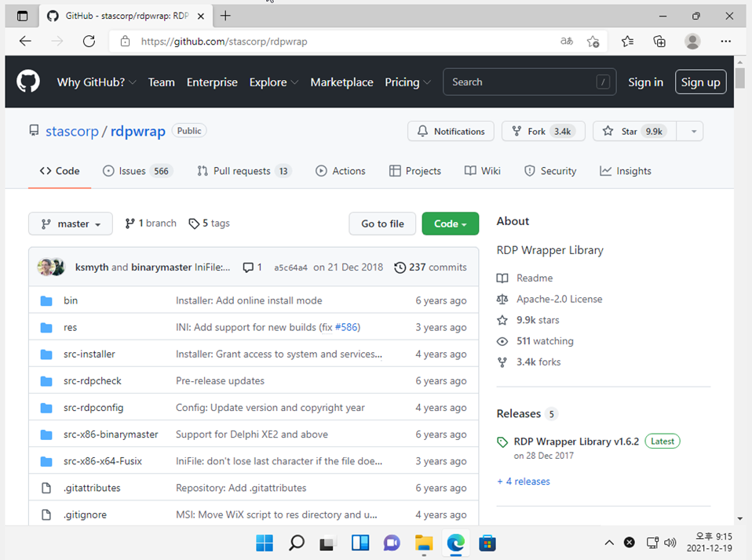The height and width of the screenshot is (560, 752).
Task: Open Edge settings and more menu
Action: 725,42
